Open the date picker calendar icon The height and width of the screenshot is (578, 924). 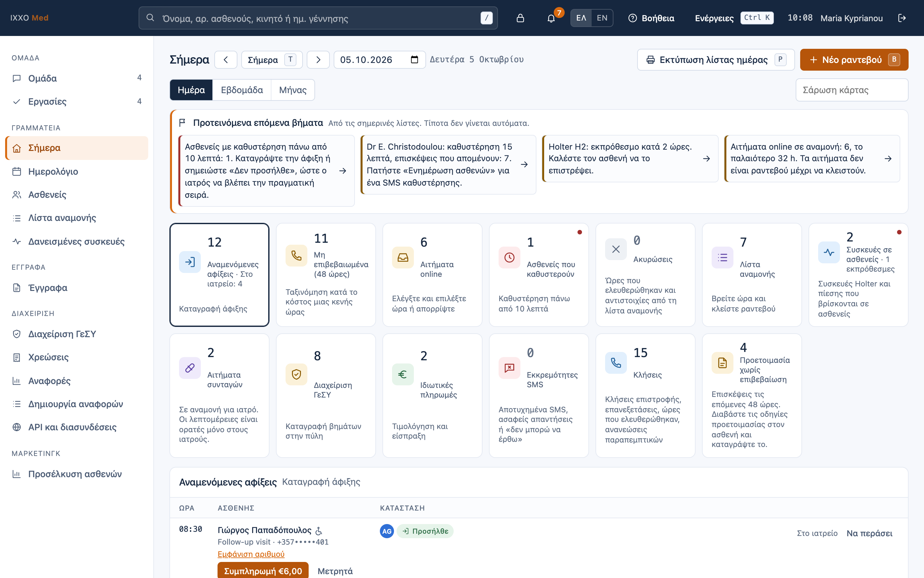[x=414, y=60]
